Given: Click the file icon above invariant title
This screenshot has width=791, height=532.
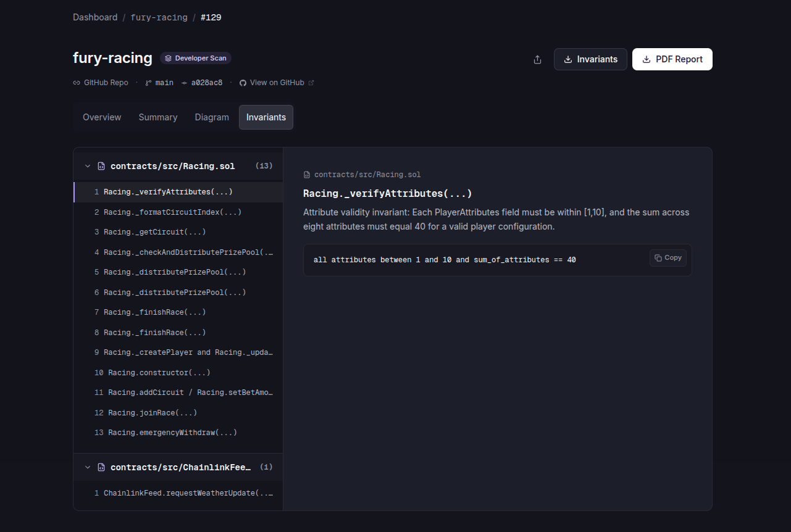Looking at the screenshot, I should pos(307,175).
